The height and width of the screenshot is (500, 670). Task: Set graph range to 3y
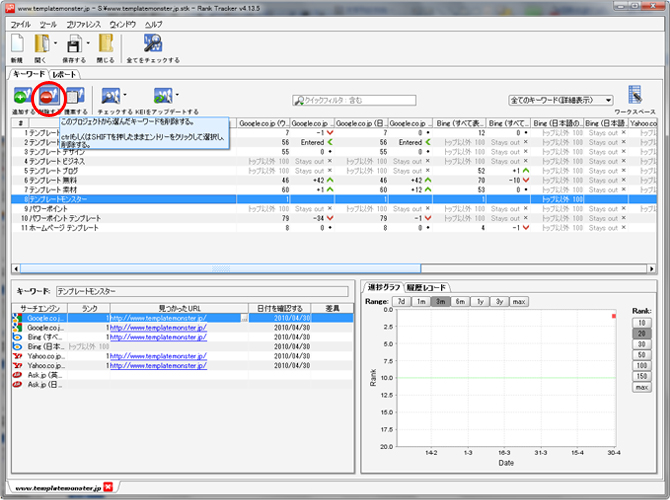tap(499, 302)
